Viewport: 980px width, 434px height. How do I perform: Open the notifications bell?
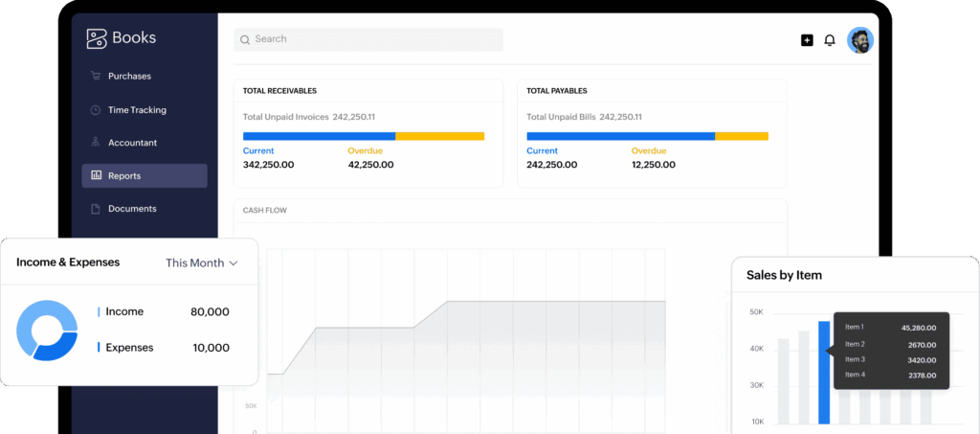[x=830, y=40]
